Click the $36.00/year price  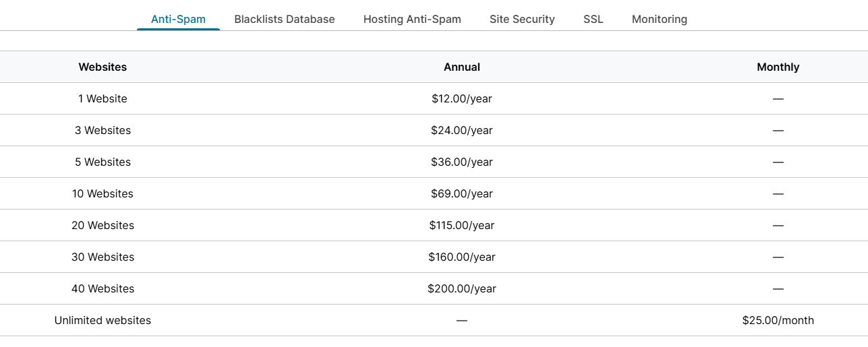click(462, 162)
